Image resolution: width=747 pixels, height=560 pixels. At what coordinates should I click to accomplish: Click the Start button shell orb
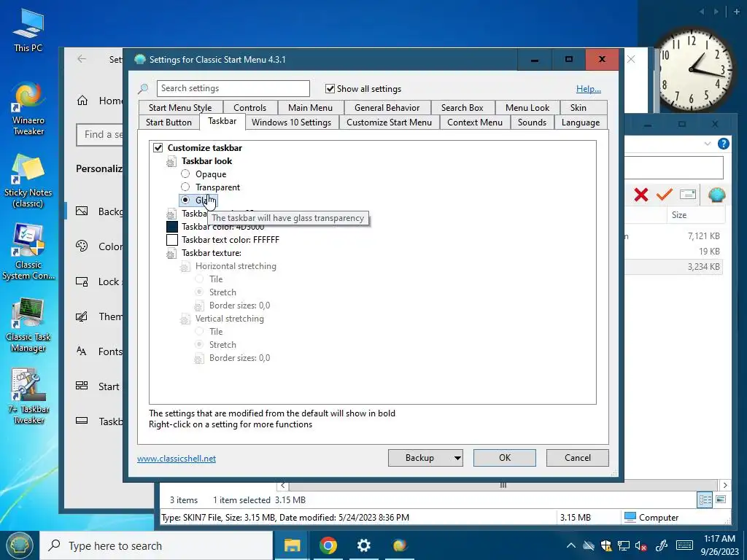20,545
